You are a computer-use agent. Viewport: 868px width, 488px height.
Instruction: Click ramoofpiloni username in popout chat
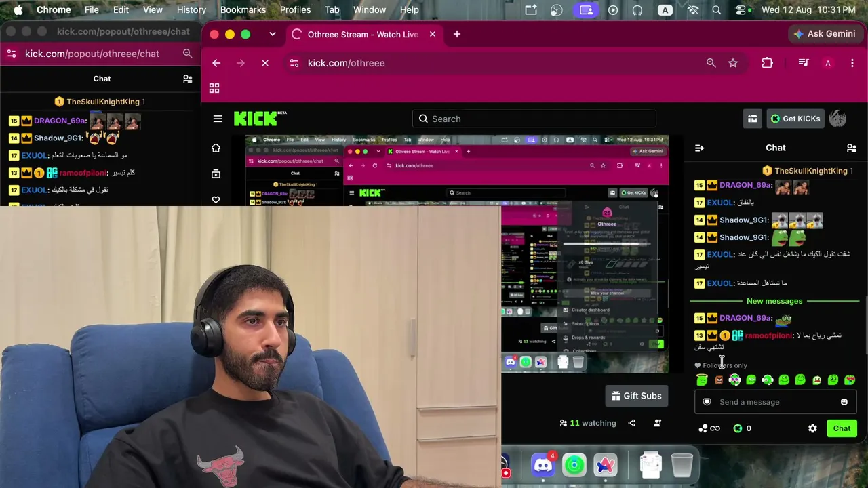pyautogui.click(x=83, y=173)
